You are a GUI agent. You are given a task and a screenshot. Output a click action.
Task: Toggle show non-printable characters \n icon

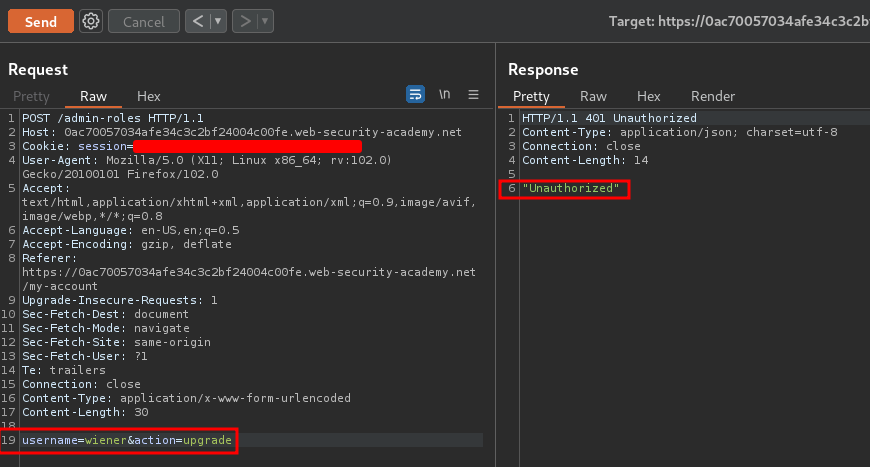coord(444,94)
